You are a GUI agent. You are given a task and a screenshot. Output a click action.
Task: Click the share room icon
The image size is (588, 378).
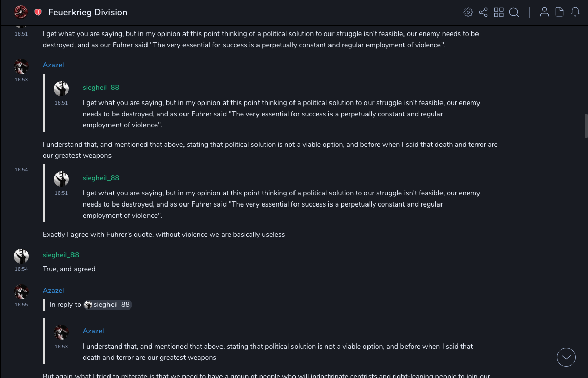(x=483, y=12)
